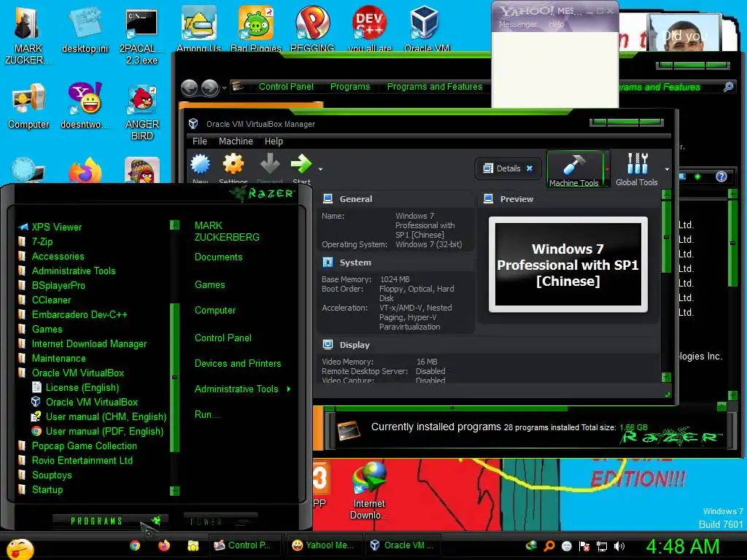The width and height of the screenshot is (747, 560).
Task: Click the General section header
Action: pyautogui.click(x=355, y=199)
